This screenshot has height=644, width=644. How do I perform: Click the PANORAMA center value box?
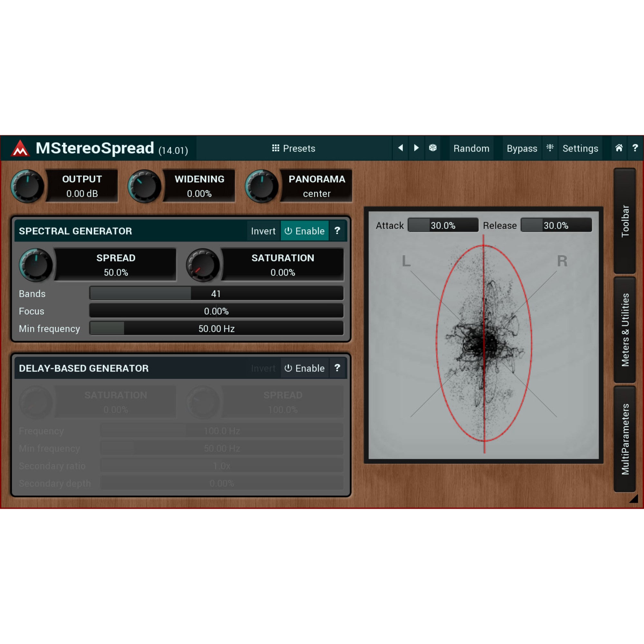(x=317, y=186)
